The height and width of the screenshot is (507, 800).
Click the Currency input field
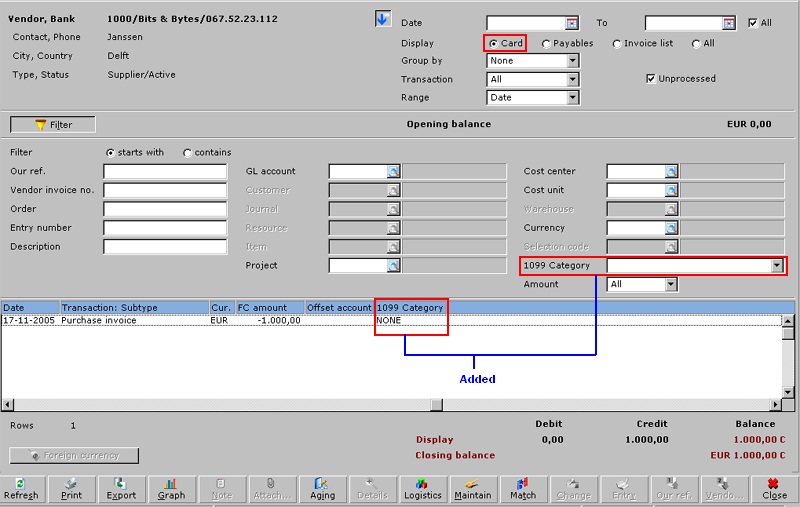coord(636,228)
